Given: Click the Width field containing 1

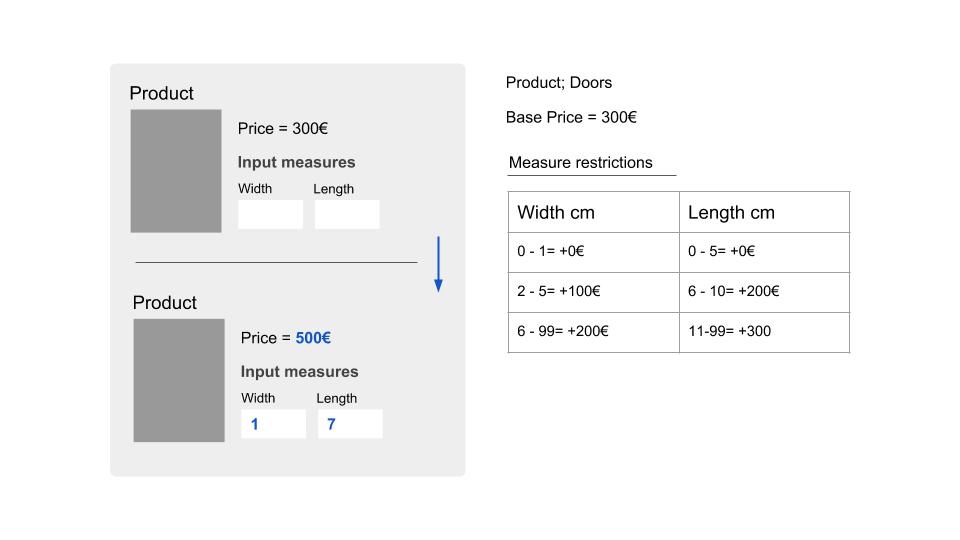Looking at the screenshot, I should [273, 424].
